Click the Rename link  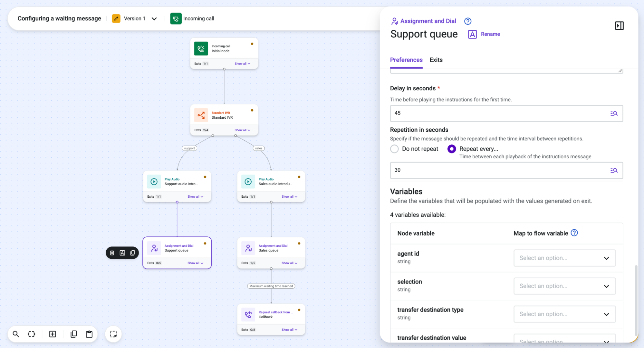point(490,34)
